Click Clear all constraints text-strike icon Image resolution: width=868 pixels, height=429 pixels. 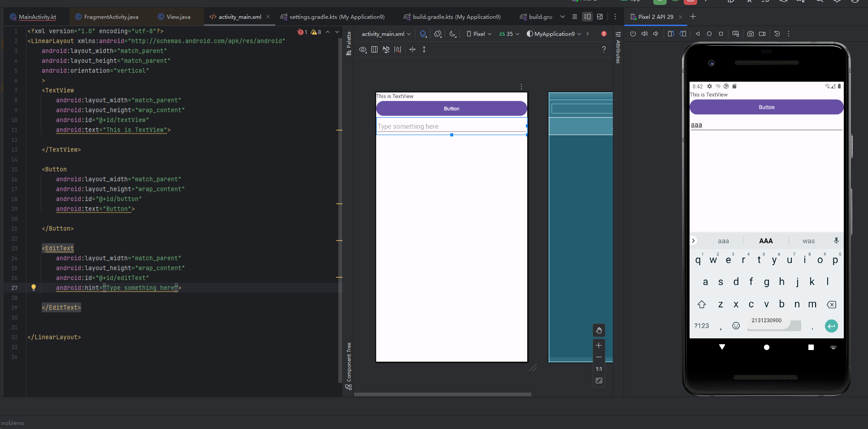coord(386,49)
